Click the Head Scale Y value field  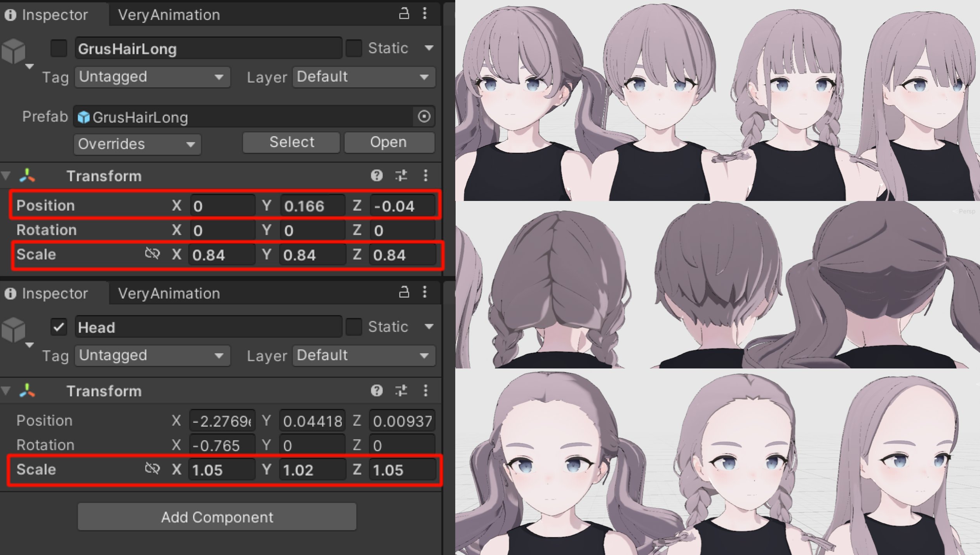312,470
